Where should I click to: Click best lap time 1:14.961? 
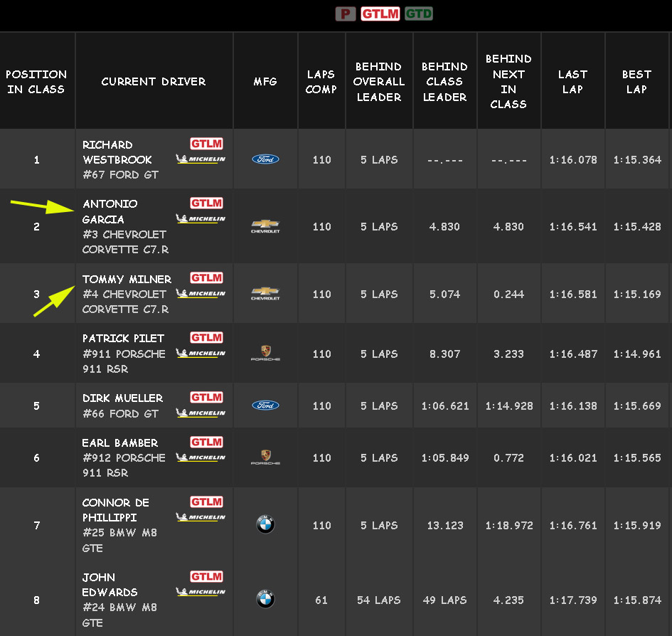(x=637, y=354)
